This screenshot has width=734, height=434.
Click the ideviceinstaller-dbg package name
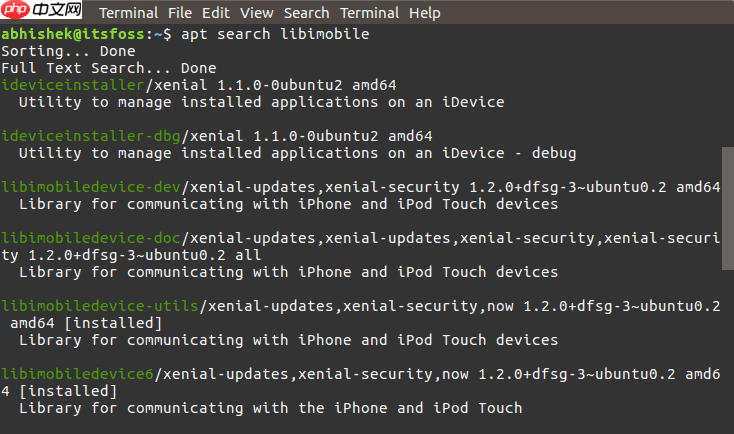[x=91, y=136]
